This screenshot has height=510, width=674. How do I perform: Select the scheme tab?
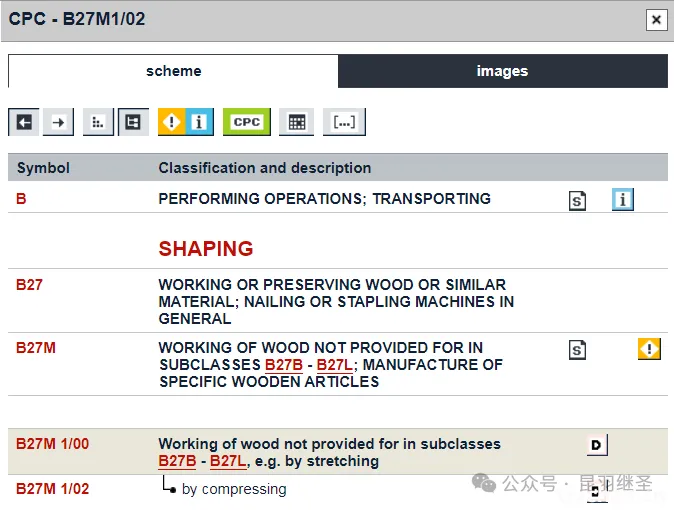(173, 71)
